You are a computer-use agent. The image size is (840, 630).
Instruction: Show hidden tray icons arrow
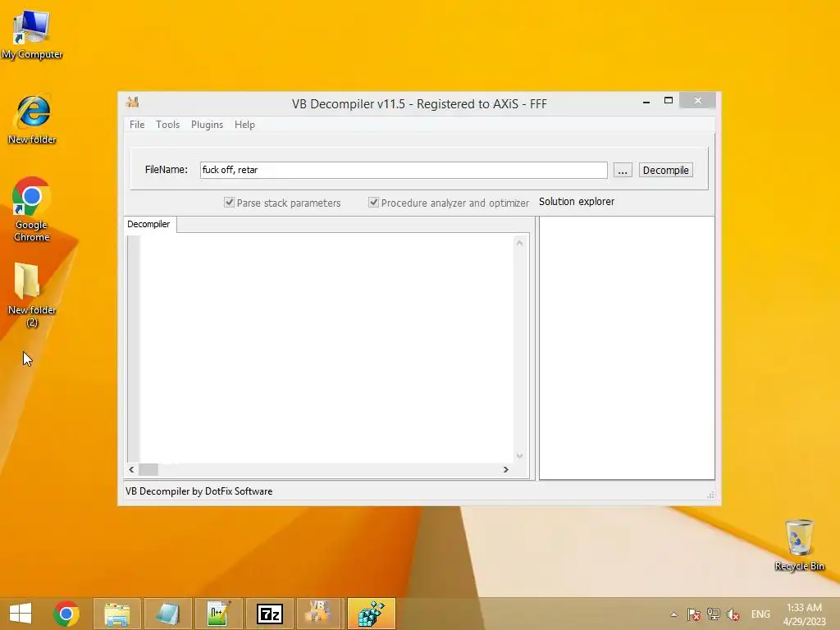coord(673,614)
